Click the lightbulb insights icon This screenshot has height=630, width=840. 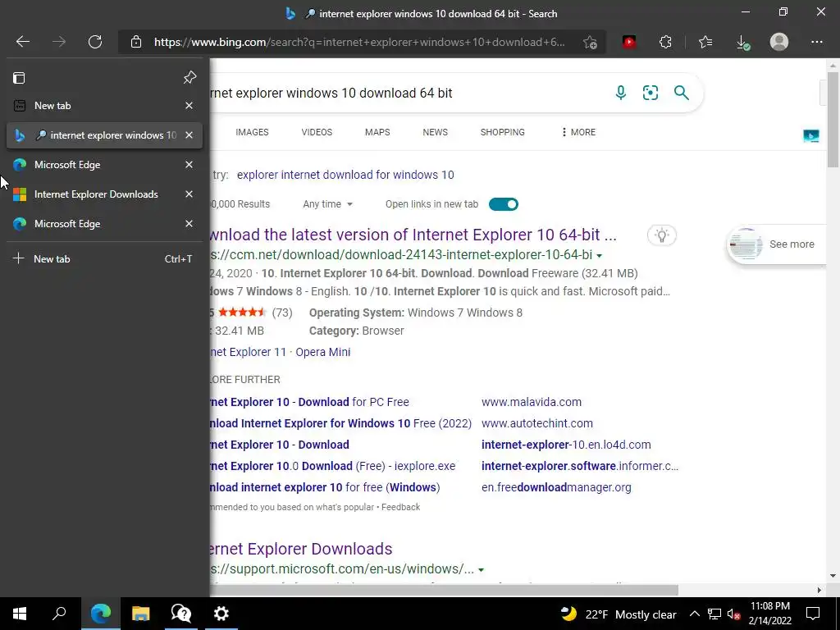click(x=662, y=235)
